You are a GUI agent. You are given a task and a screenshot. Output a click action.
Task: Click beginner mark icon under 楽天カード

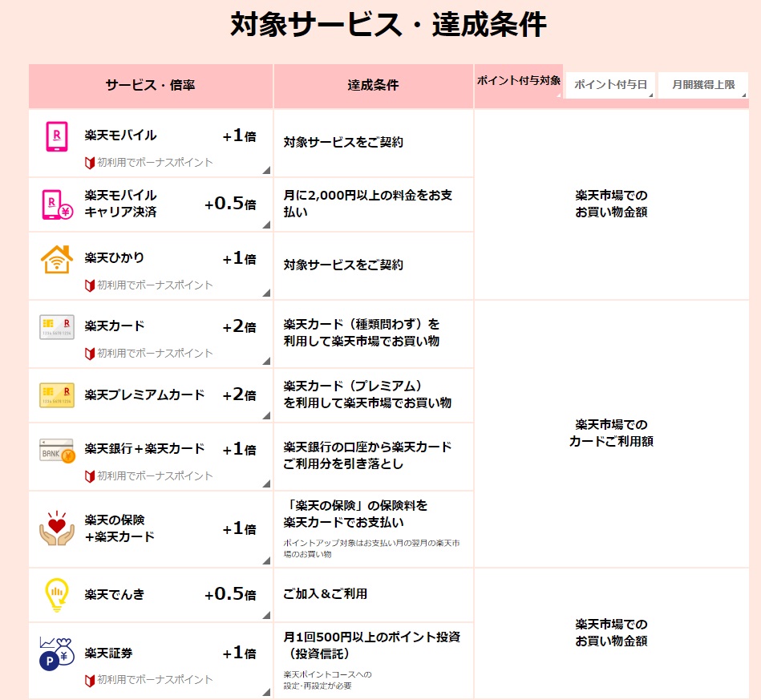tap(90, 354)
